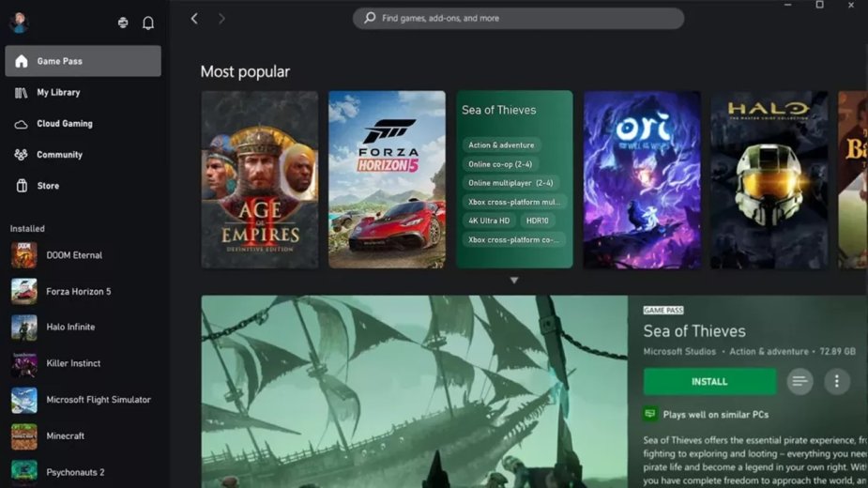Click the Sea of Thieves pirate ship banner
The height and width of the screenshot is (488, 868).
click(x=414, y=391)
